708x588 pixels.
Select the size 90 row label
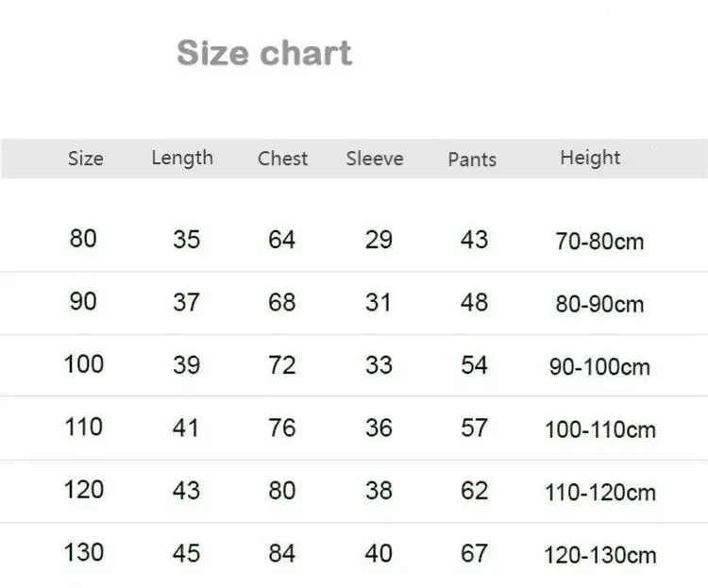83,301
